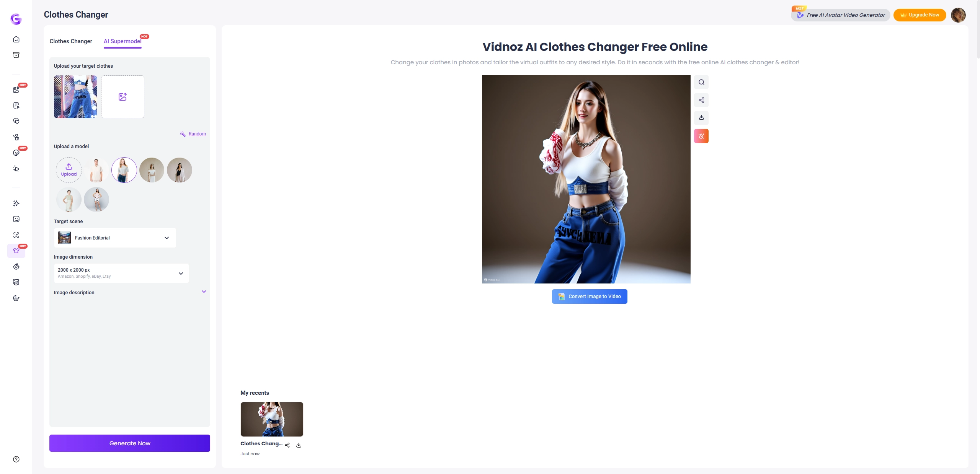
Task: Expand the Image description section
Action: pyautogui.click(x=204, y=291)
